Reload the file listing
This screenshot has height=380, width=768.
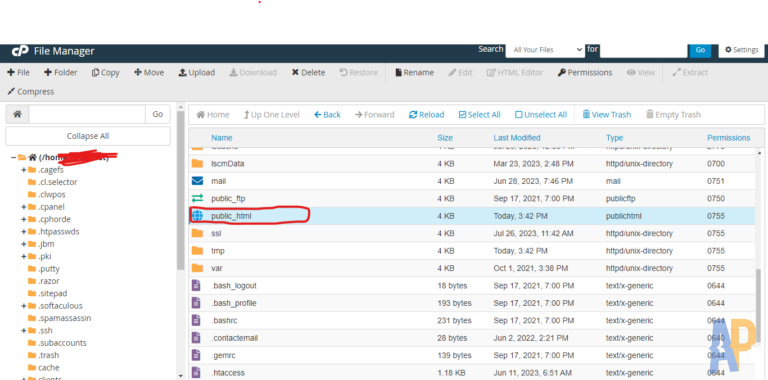(x=427, y=115)
